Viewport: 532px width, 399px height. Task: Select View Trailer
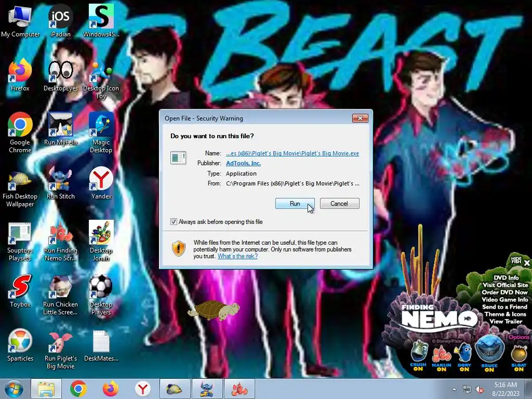(x=506, y=321)
